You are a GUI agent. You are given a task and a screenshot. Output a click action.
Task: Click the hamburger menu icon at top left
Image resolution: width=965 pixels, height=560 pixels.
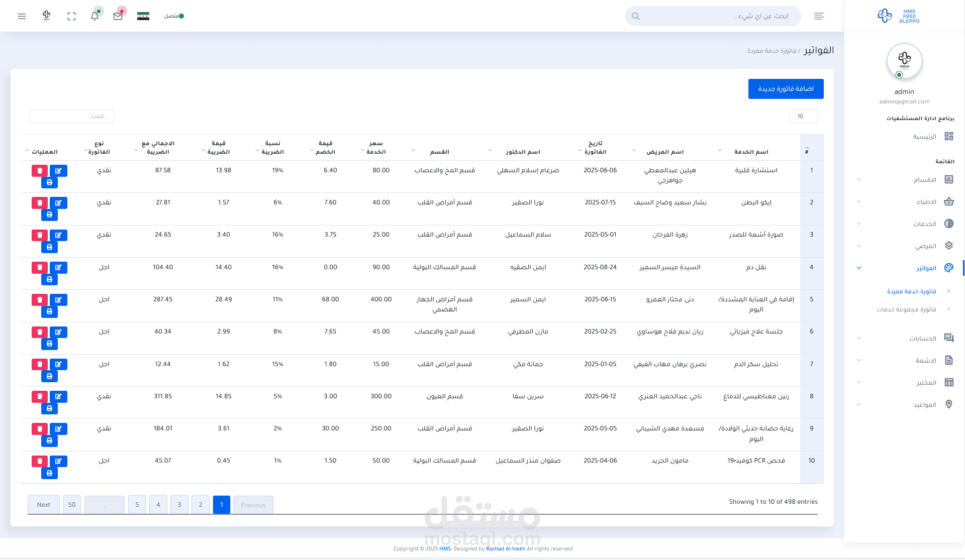pyautogui.click(x=22, y=16)
